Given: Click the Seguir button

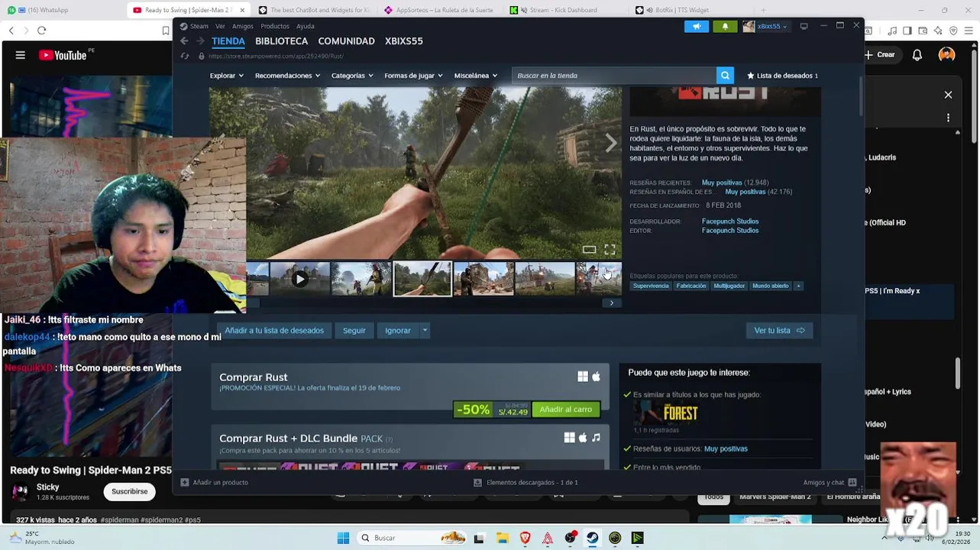Looking at the screenshot, I should click(354, 330).
